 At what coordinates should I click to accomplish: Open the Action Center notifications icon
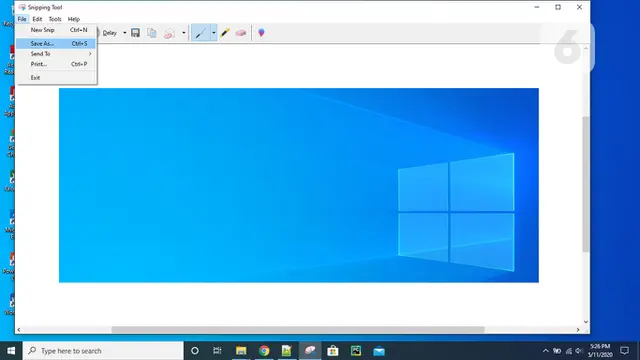click(624, 351)
